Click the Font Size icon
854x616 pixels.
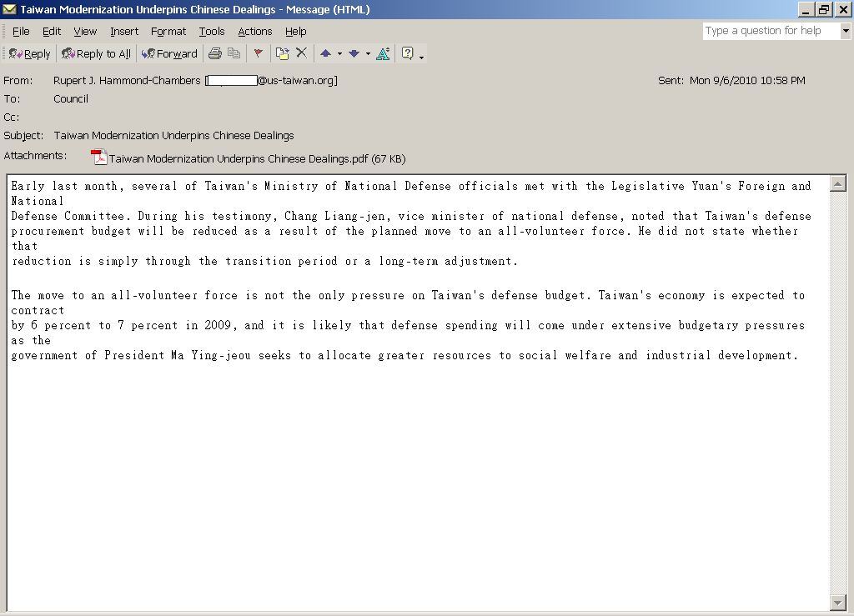pos(383,53)
